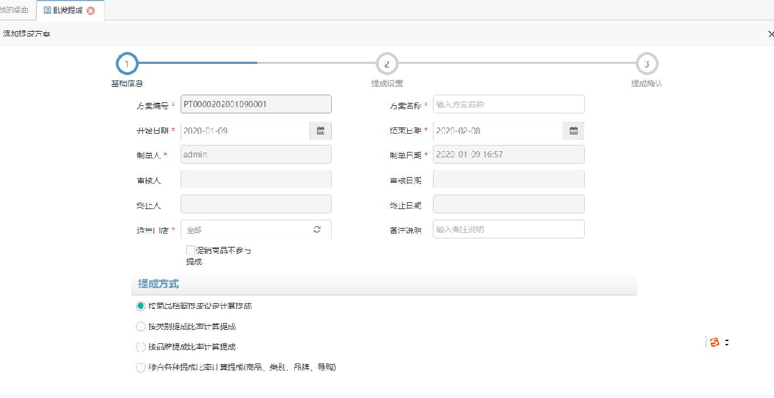Screen dimensions: 774x398
Task: Click the 基础信息 step label
Action: coord(127,84)
